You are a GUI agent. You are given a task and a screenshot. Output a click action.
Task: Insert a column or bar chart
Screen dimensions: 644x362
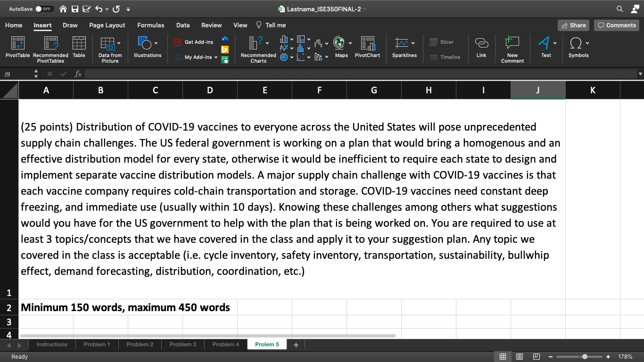tap(284, 39)
